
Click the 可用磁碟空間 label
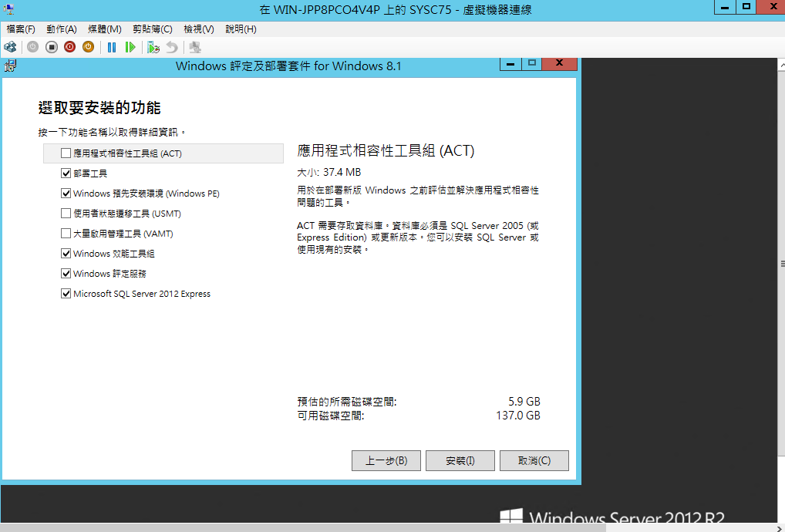point(330,416)
